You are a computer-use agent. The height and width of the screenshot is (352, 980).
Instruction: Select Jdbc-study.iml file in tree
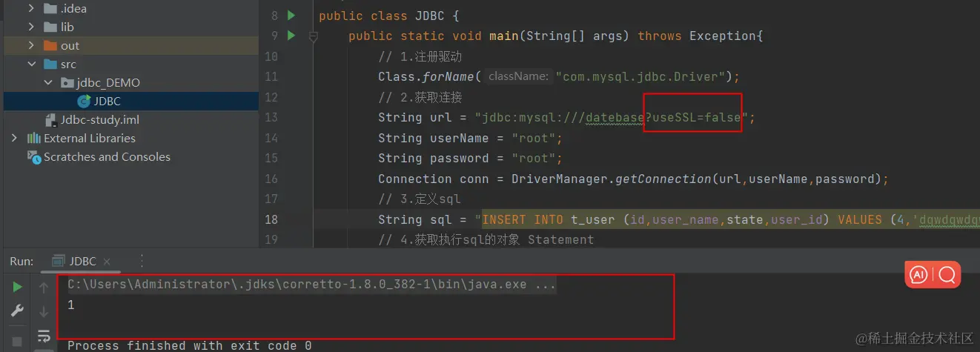[x=99, y=119]
